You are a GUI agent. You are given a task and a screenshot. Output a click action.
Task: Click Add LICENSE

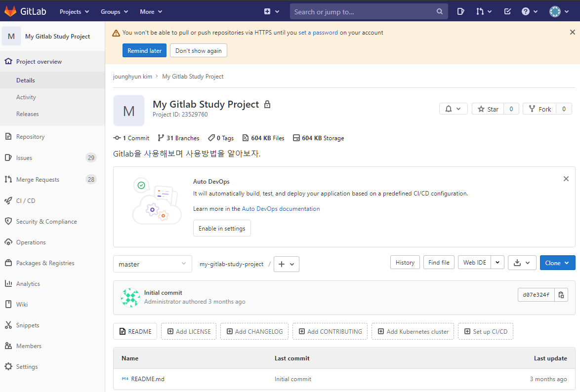point(189,331)
